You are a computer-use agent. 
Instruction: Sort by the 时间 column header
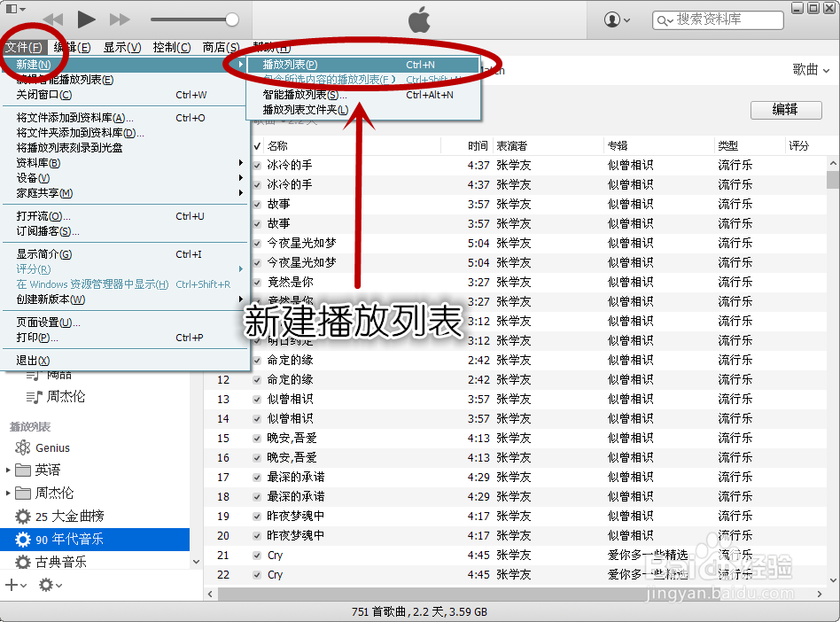[467, 145]
